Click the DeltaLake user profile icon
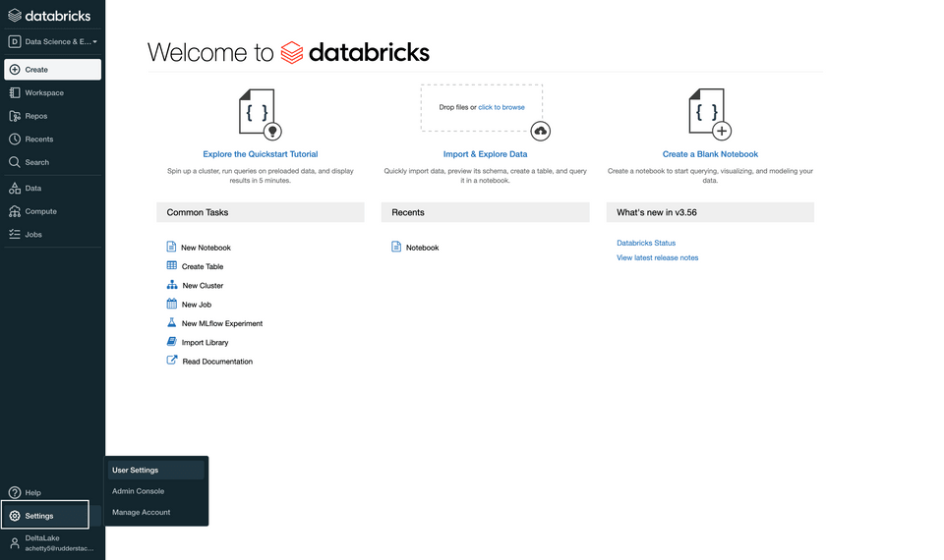The image size is (944, 560). [x=15, y=543]
